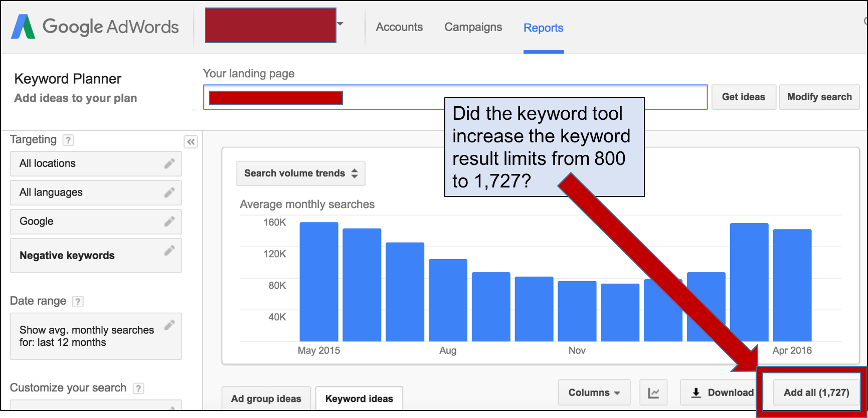Edit date range with pencil icon

point(169,325)
